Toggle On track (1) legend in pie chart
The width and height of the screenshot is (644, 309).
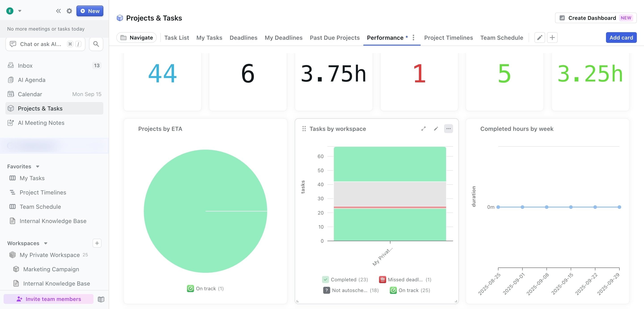coord(205,288)
